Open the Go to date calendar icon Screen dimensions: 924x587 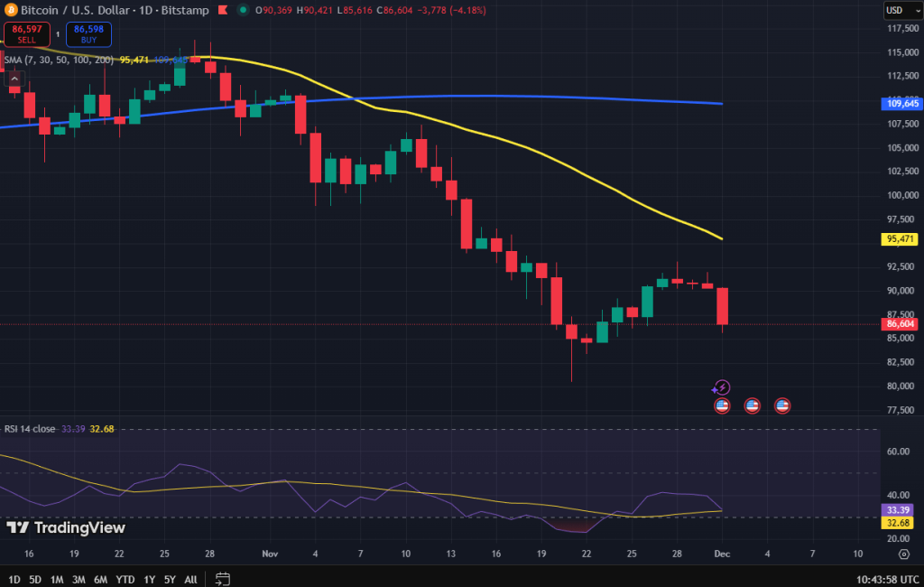point(221,579)
